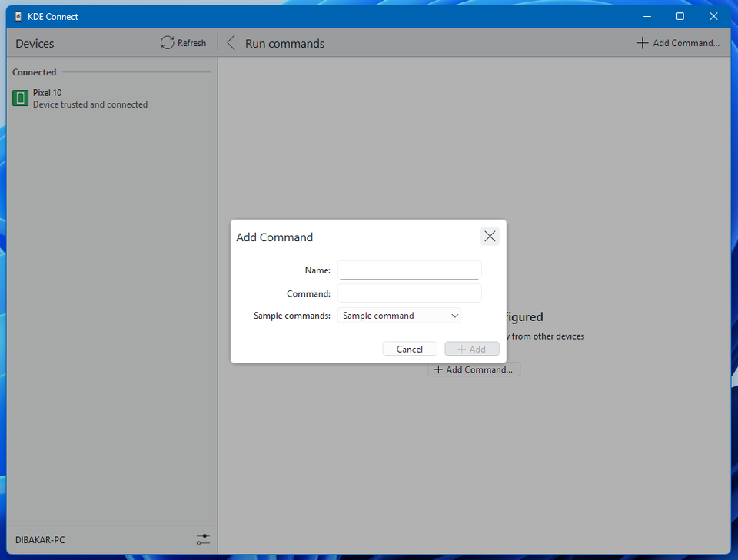Click the plus icon on the center Add Command button
Image resolution: width=738 pixels, height=560 pixels.
point(438,369)
